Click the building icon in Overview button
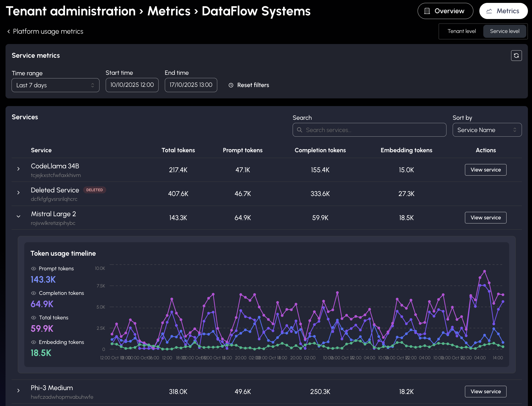 point(427,11)
